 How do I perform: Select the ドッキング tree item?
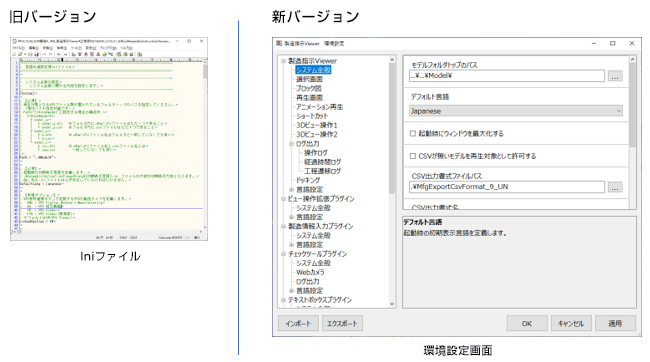point(308,180)
